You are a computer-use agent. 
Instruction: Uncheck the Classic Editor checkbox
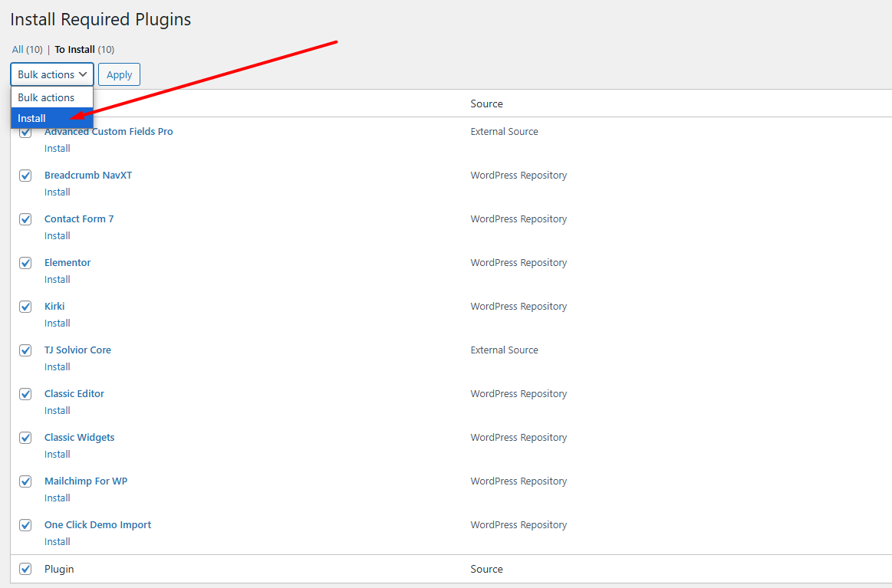(25, 394)
